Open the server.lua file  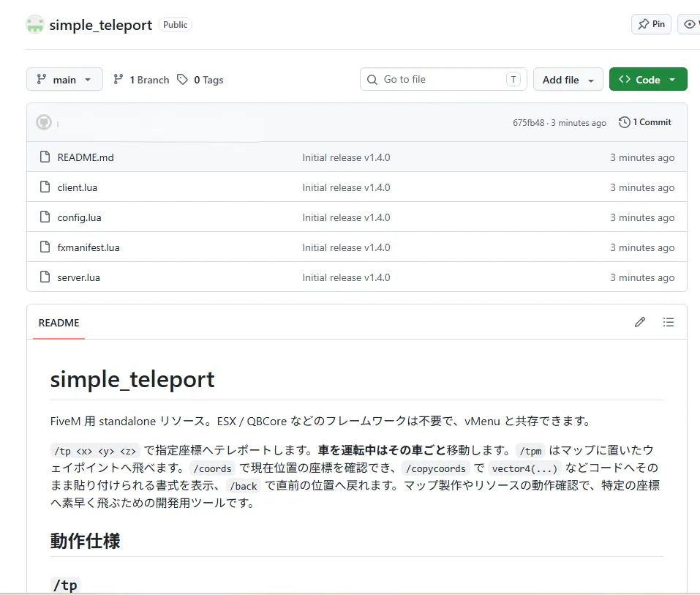click(78, 277)
